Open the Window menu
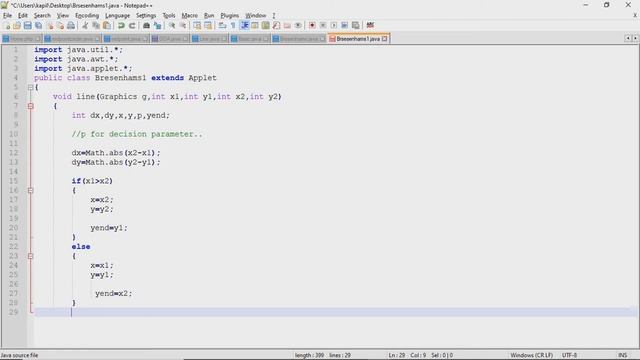 coord(256,16)
